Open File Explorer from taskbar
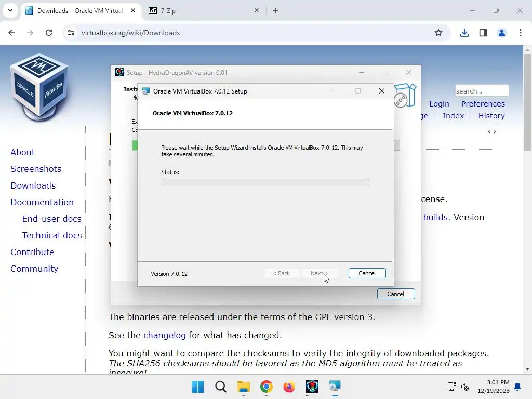The image size is (532, 399). click(244, 387)
